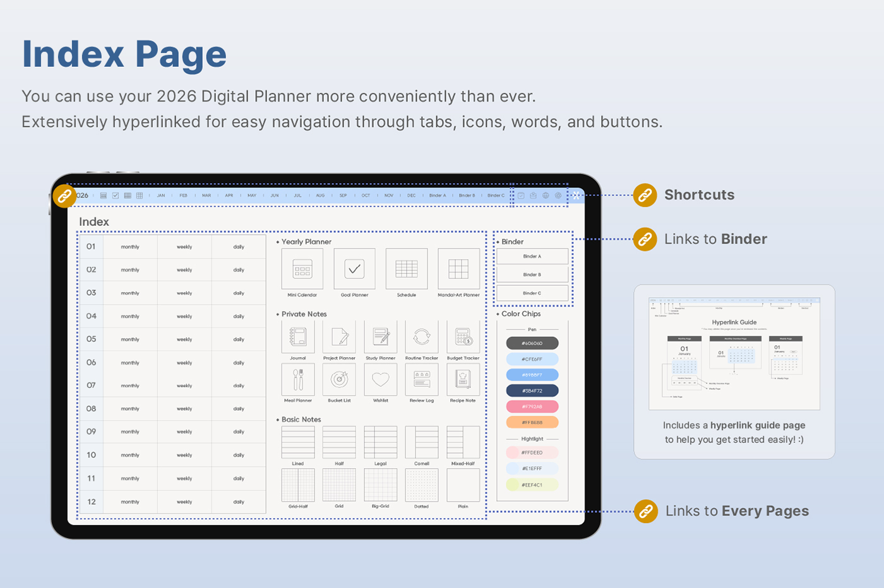The width and height of the screenshot is (884, 588).
Task: Switch to the DEC tab in top bar
Action: point(412,196)
